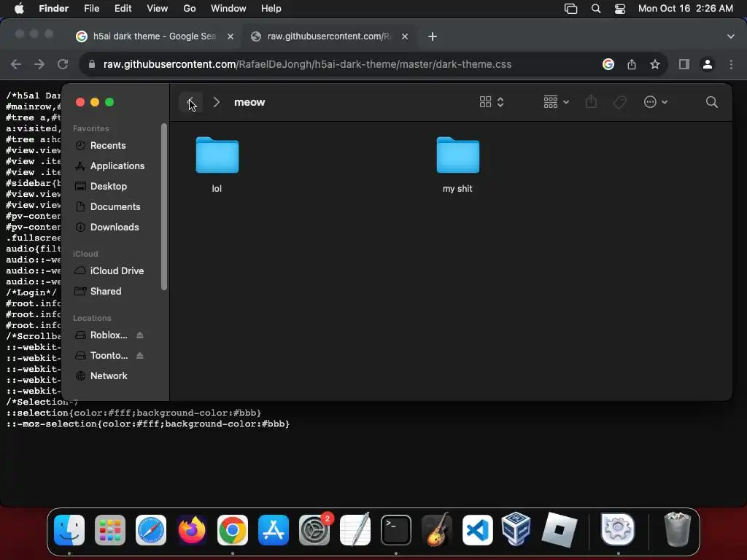Image resolution: width=747 pixels, height=560 pixels.
Task: Go back in Finder window
Action: tap(190, 102)
